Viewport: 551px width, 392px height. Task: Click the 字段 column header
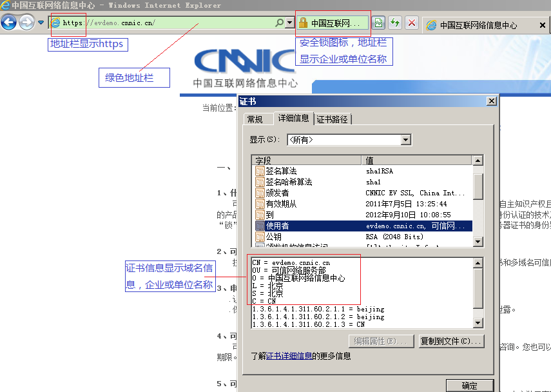(x=306, y=161)
